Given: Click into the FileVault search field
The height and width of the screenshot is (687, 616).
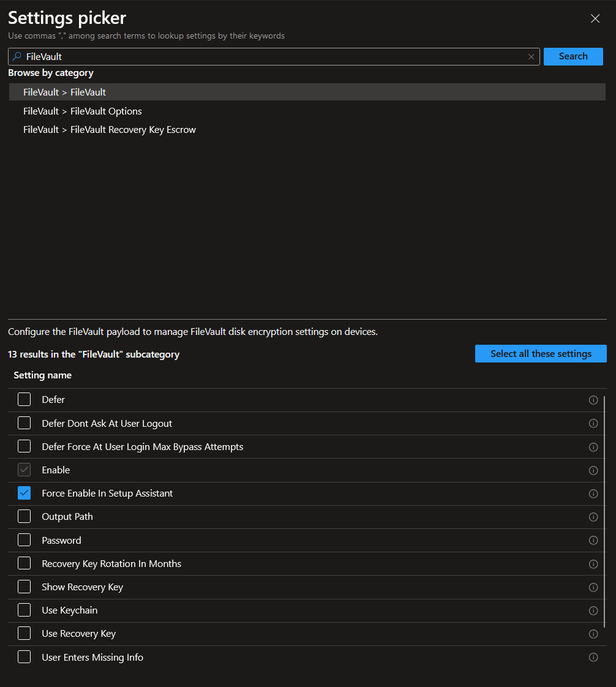Looking at the screenshot, I should coord(274,56).
